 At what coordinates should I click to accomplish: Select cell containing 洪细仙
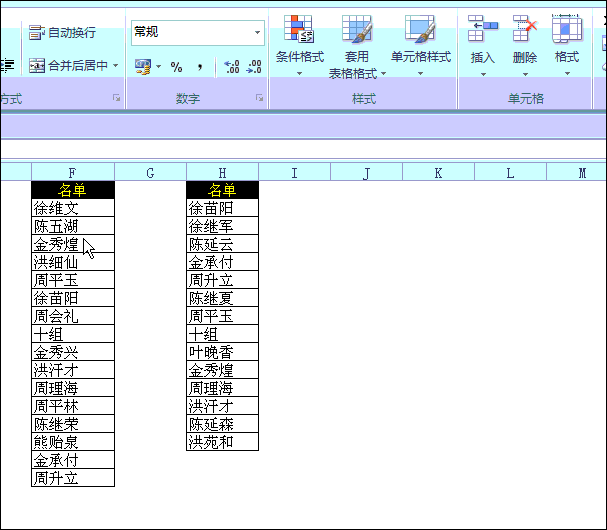pos(73,262)
